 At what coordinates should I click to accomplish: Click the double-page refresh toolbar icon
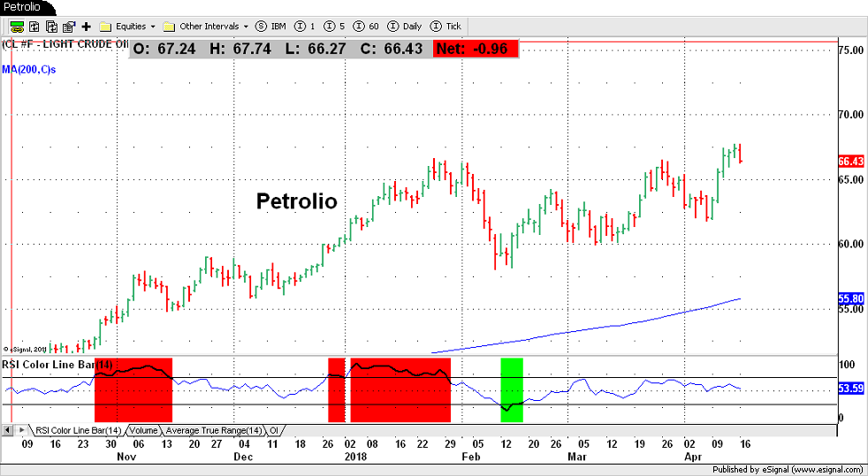click(x=51, y=26)
